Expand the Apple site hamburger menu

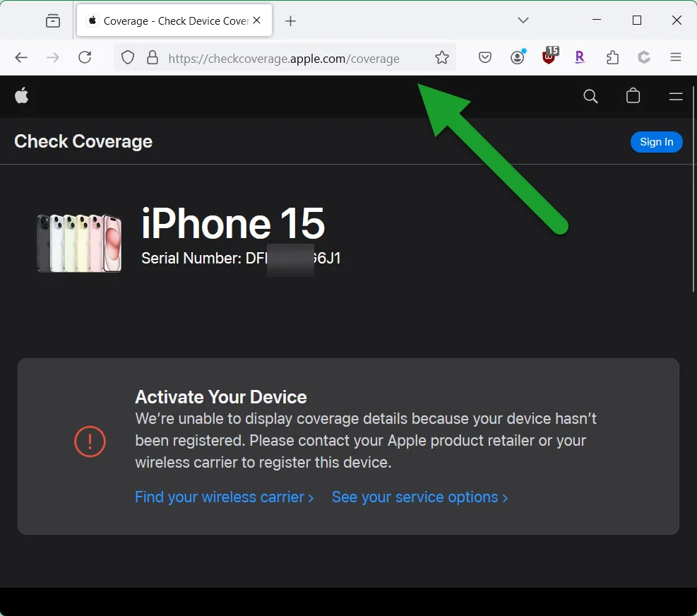pos(675,96)
